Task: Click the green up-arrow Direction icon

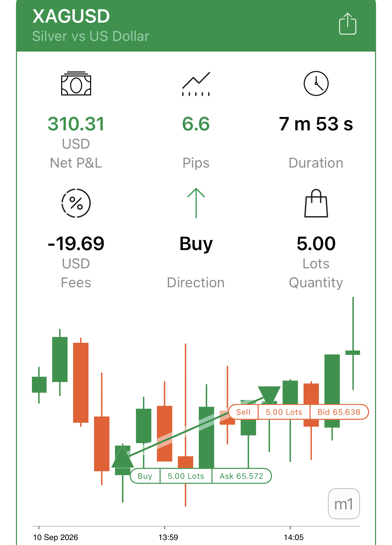Action: point(196,203)
